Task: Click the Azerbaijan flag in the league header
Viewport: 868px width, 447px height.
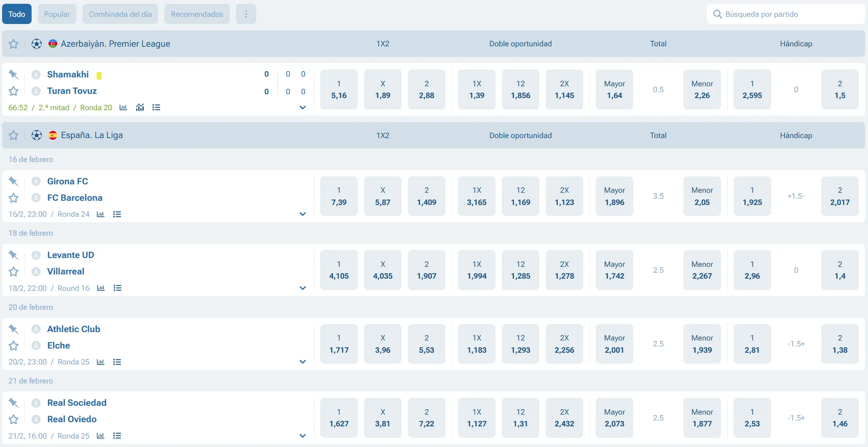Action: 53,43
